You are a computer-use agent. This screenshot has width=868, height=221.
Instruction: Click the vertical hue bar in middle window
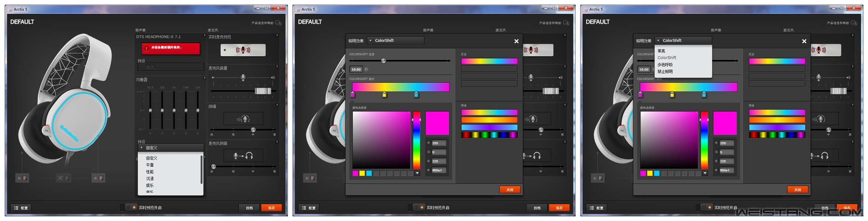click(x=416, y=140)
